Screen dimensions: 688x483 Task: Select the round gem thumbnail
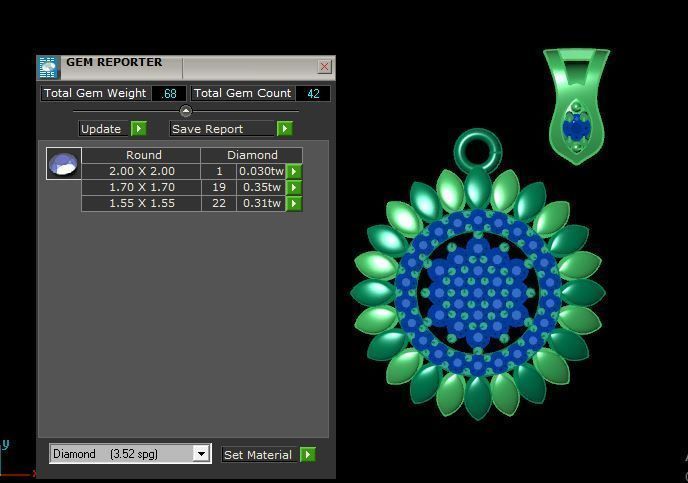coord(64,164)
